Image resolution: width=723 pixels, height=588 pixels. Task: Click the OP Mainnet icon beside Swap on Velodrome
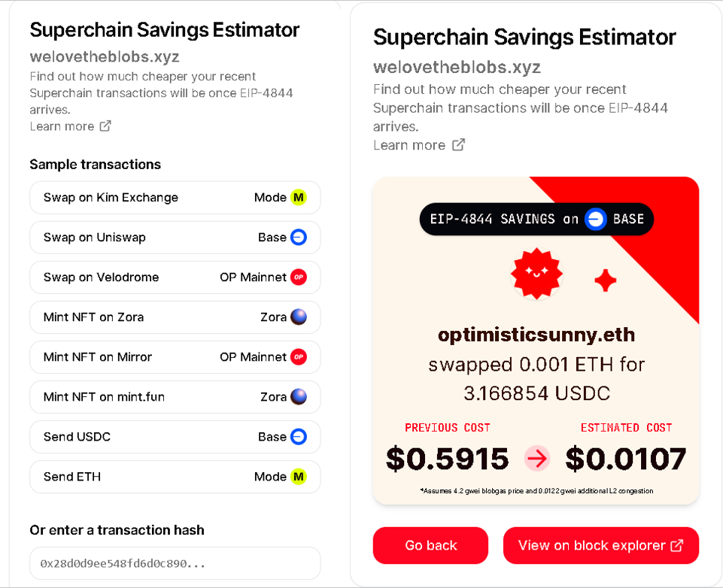coord(299,277)
